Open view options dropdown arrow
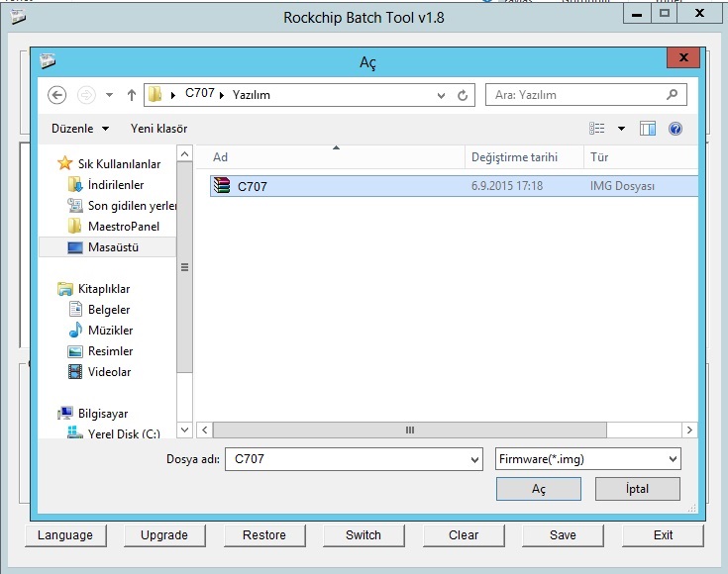The image size is (728, 574). (x=621, y=129)
